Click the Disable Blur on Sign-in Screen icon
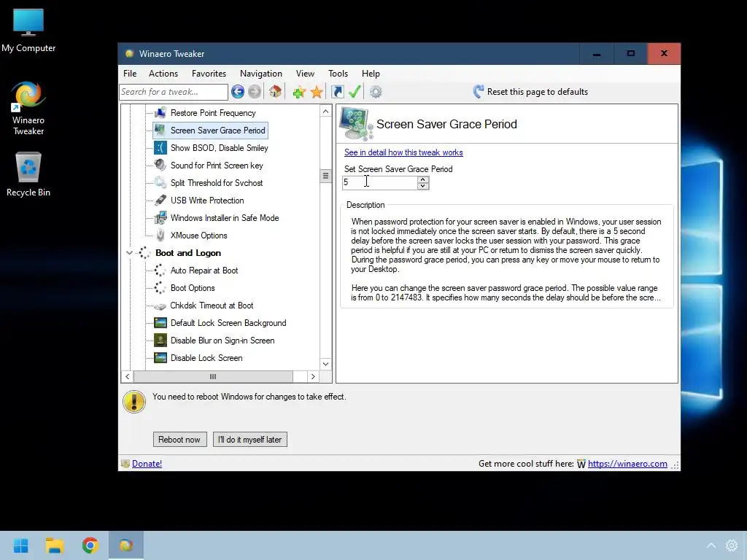 [x=160, y=341]
